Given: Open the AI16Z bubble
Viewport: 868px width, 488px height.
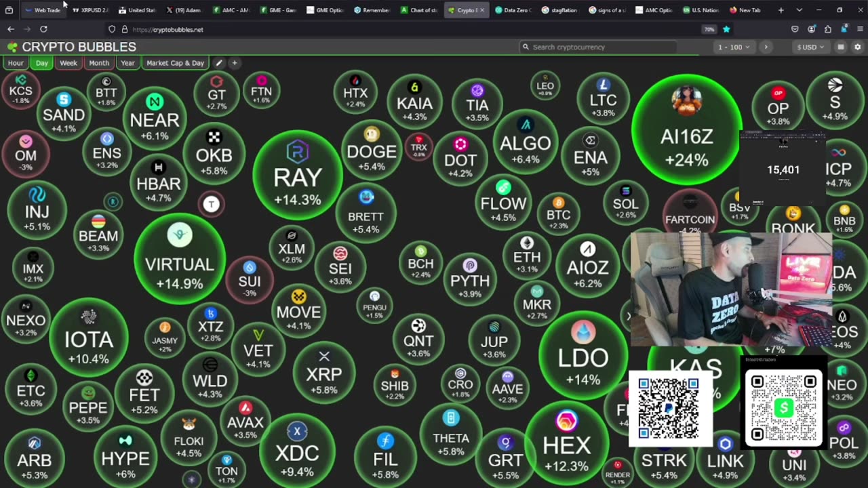Looking at the screenshot, I should point(686,130).
